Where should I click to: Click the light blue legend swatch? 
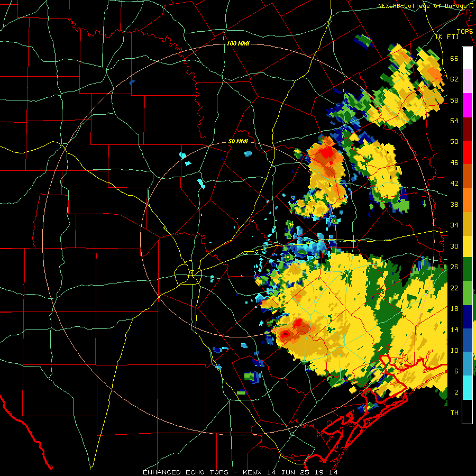(467, 363)
